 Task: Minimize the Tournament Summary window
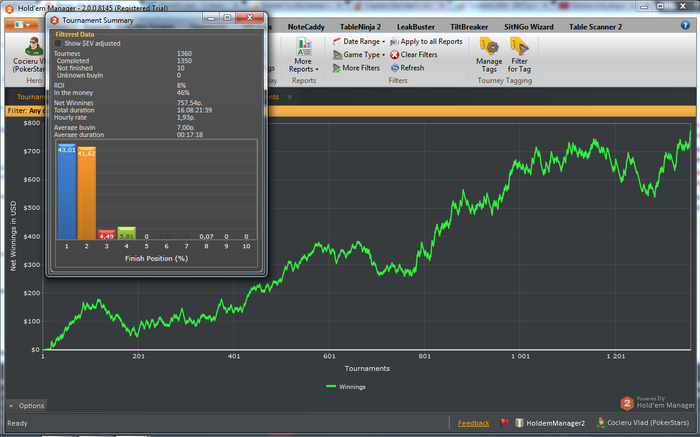211,17
